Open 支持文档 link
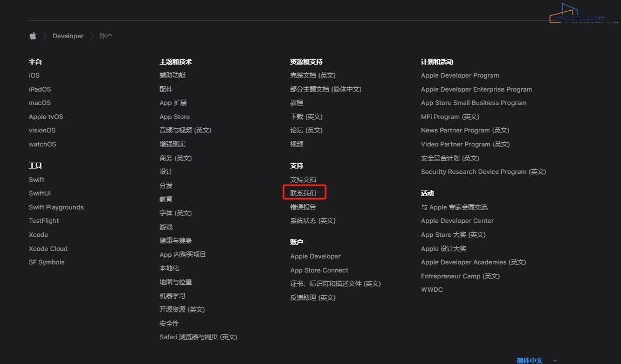 303,180
